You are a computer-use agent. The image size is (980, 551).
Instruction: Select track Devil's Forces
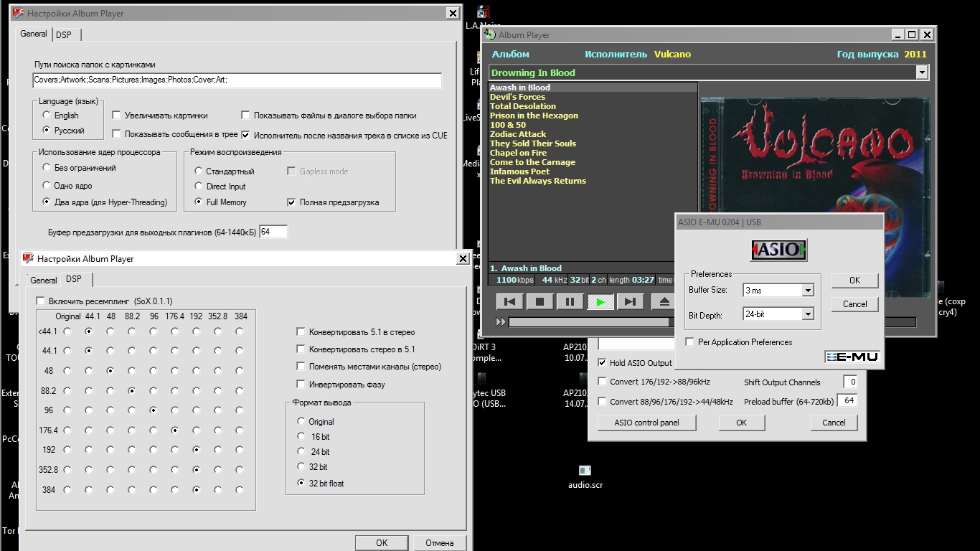pos(517,97)
